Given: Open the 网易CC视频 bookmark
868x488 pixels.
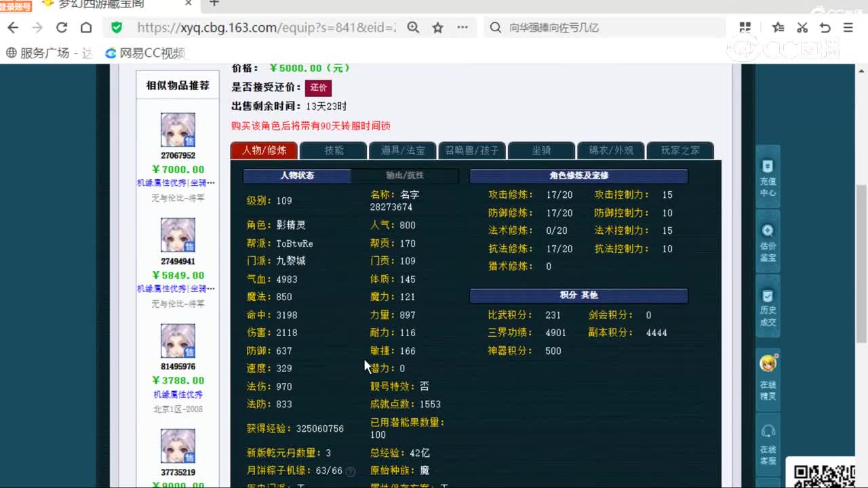Looking at the screenshot, I should [144, 53].
